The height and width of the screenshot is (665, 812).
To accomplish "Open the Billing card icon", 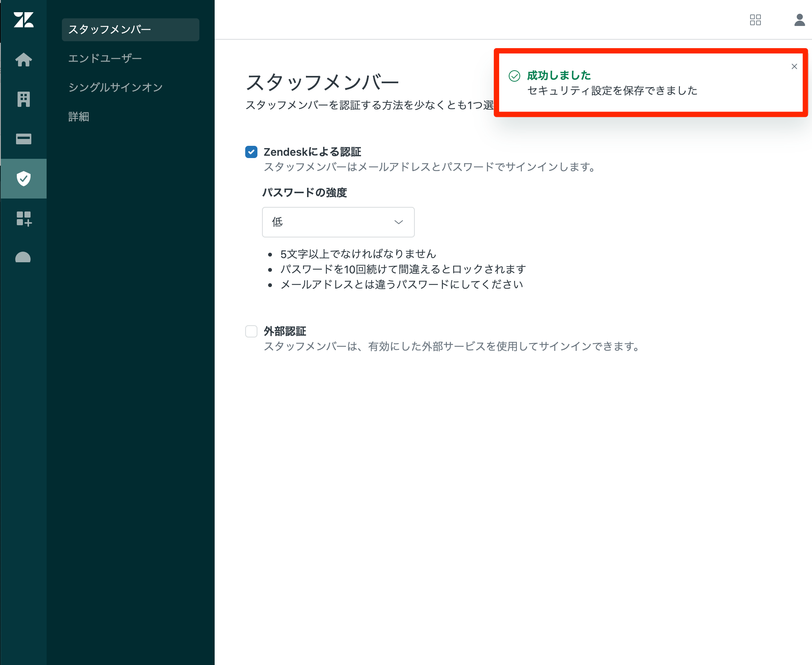I will (24, 139).
